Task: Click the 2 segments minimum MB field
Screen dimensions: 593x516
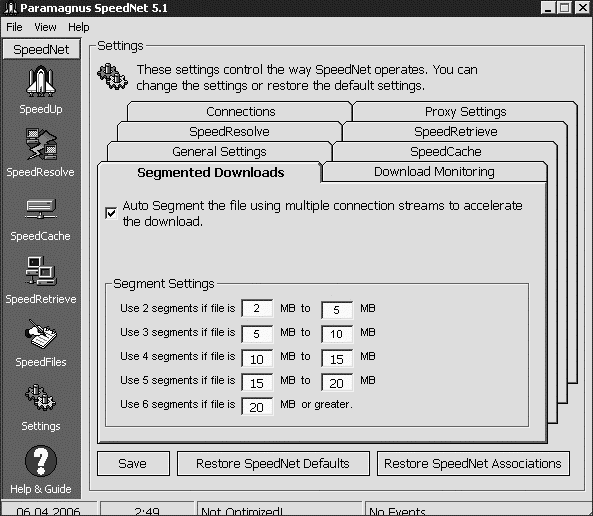Action: (x=257, y=308)
